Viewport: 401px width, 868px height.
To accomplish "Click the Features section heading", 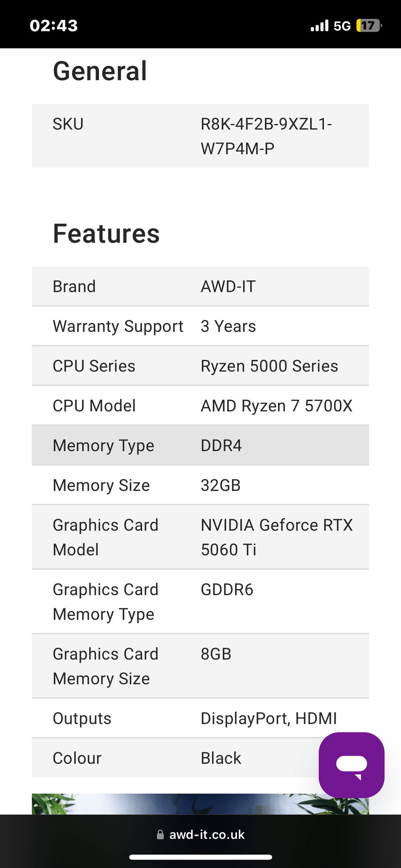I will point(106,234).
